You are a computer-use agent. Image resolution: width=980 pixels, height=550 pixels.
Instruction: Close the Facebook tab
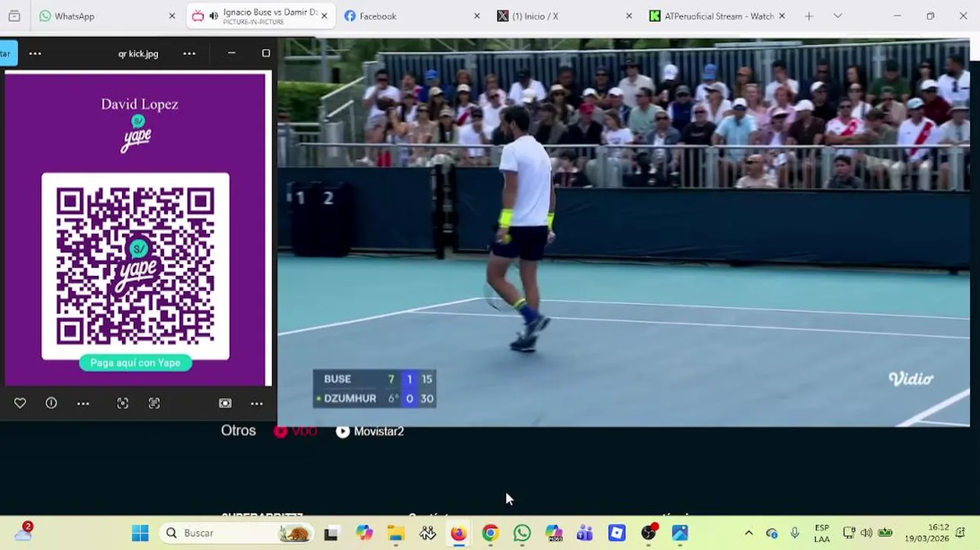477,16
